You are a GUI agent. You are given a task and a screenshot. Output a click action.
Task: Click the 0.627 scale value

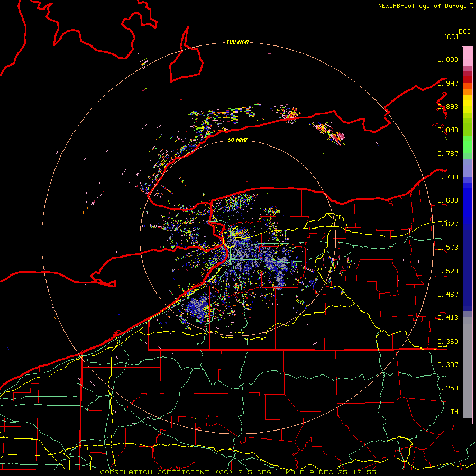point(448,224)
